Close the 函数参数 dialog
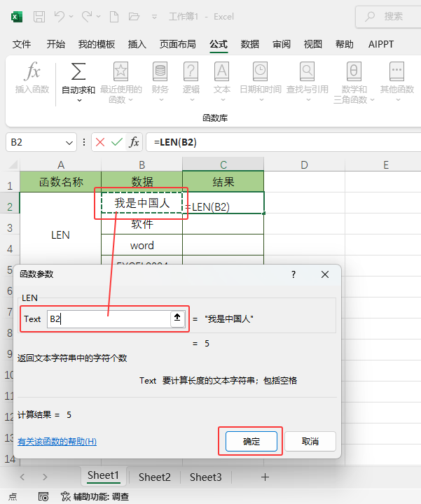421x504 pixels. pos(325,274)
